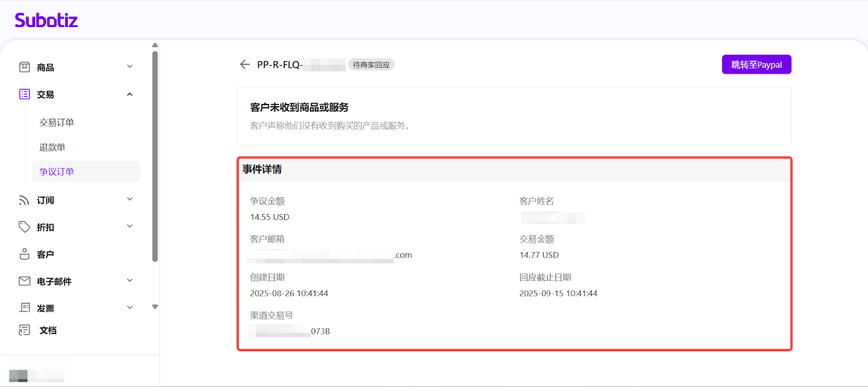The image size is (868, 387).
Task: Click the 发票 invoice icon
Action: [x=24, y=308]
